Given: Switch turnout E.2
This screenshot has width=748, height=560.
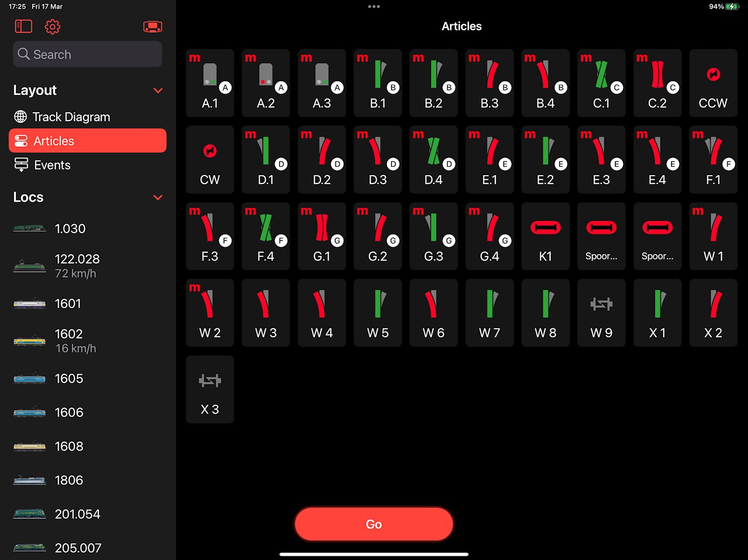Looking at the screenshot, I should (x=546, y=160).
